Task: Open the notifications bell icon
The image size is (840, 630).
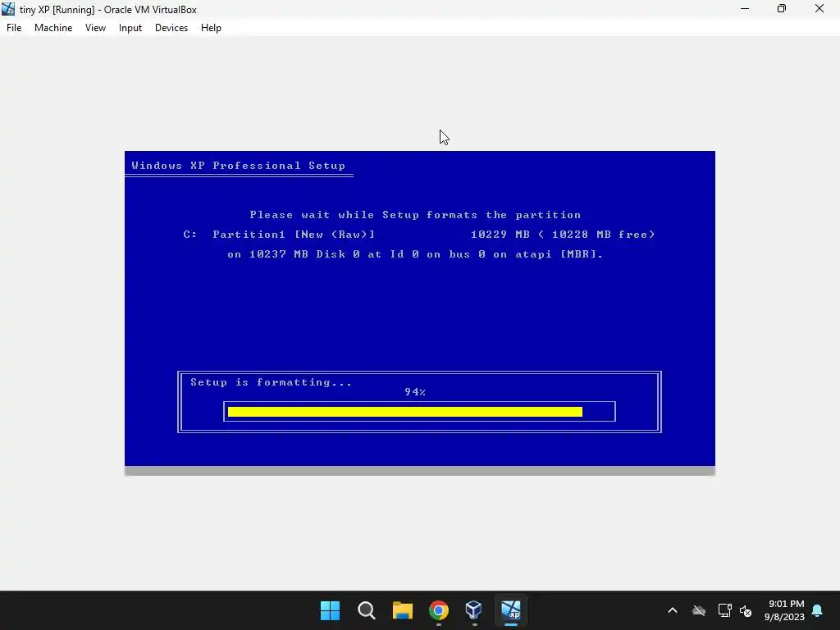Action: [x=817, y=610]
